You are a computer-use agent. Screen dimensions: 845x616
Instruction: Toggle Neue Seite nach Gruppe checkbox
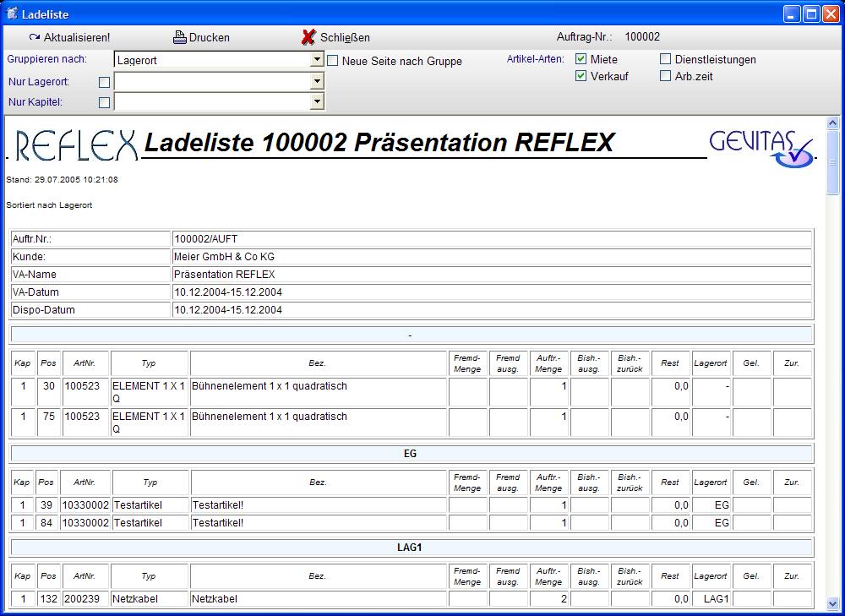point(332,60)
